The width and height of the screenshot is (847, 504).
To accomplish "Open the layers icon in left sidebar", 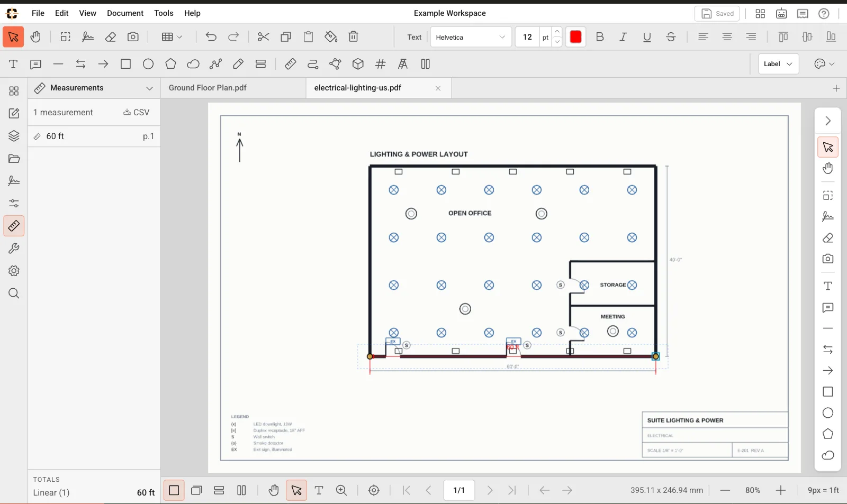I will point(14,136).
